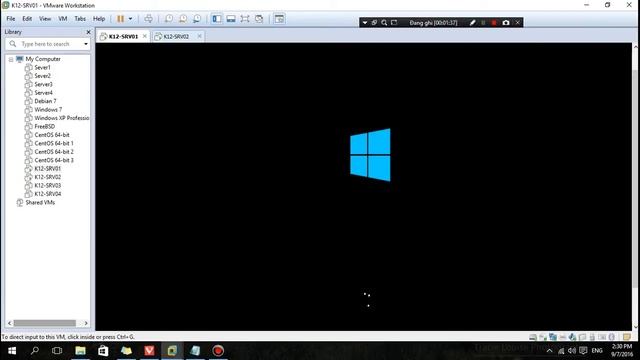640x360 pixels.
Task: Revert the VM to its snapshot
Action: (x=183, y=19)
